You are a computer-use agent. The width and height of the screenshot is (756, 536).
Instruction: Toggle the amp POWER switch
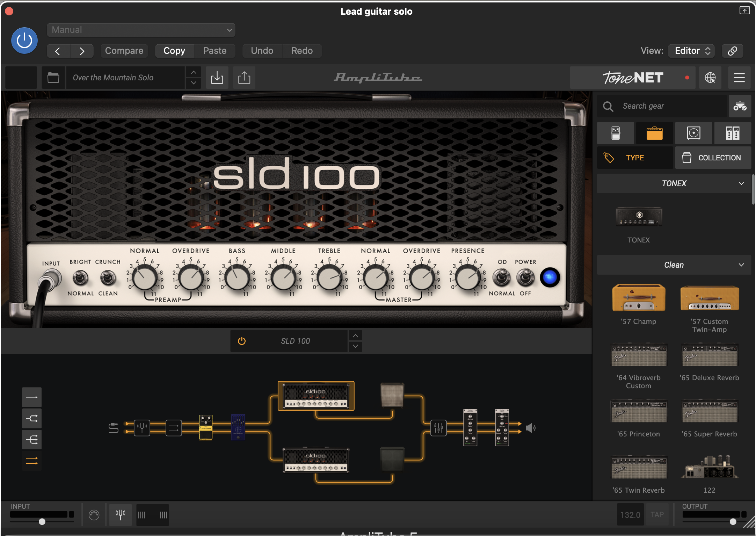tap(525, 277)
